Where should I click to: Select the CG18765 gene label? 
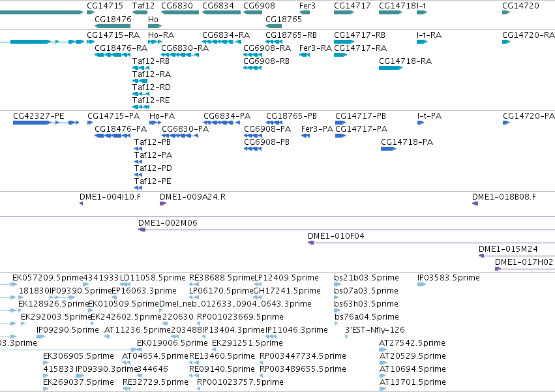click(284, 20)
